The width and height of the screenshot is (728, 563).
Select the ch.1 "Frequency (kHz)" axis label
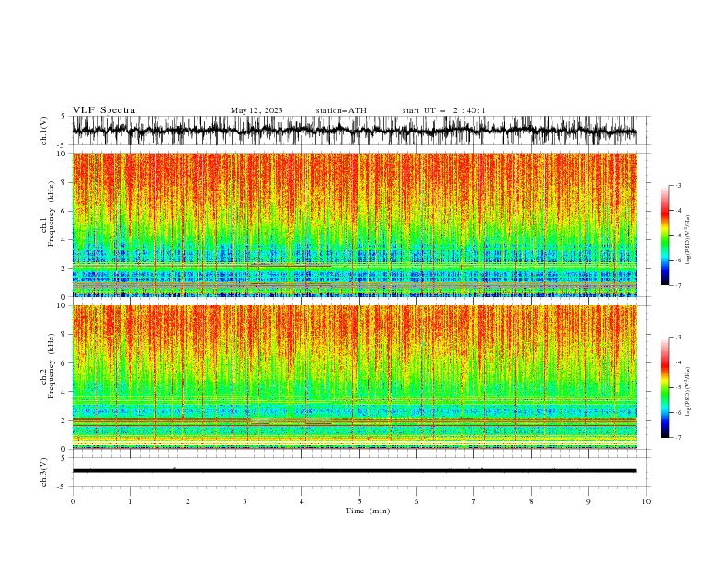click(51, 213)
